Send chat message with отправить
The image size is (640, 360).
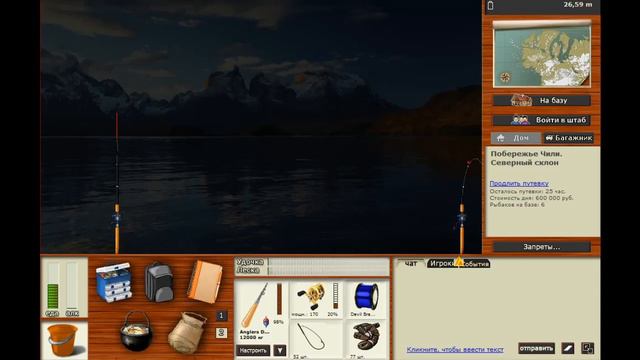click(536, 348)
